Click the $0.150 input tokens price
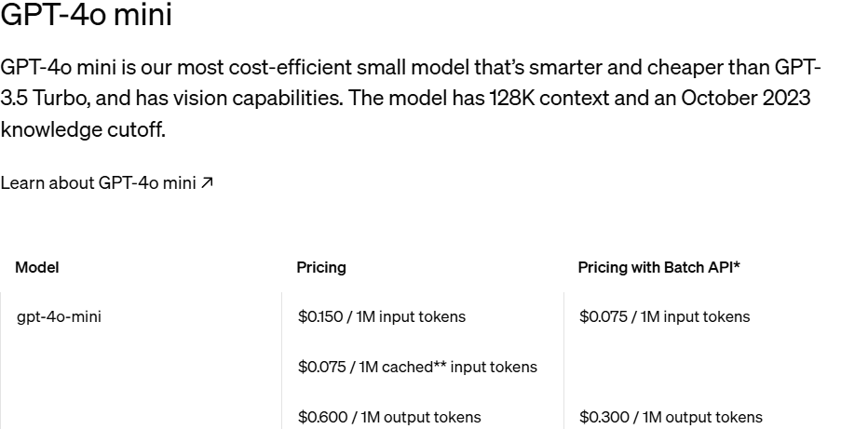 tap(382, 316)
